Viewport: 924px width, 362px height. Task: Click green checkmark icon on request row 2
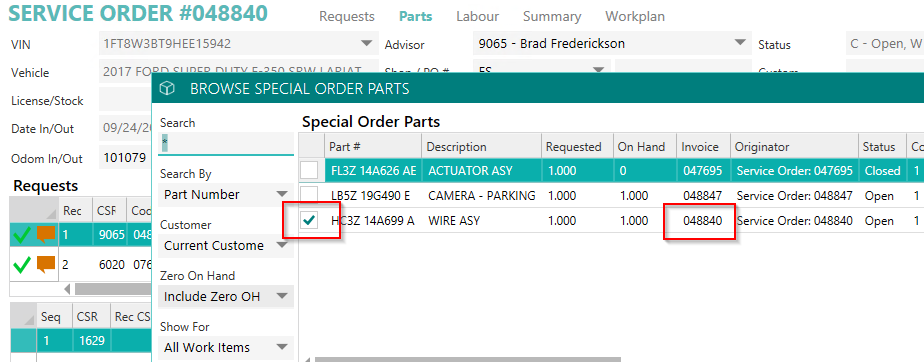22,266
